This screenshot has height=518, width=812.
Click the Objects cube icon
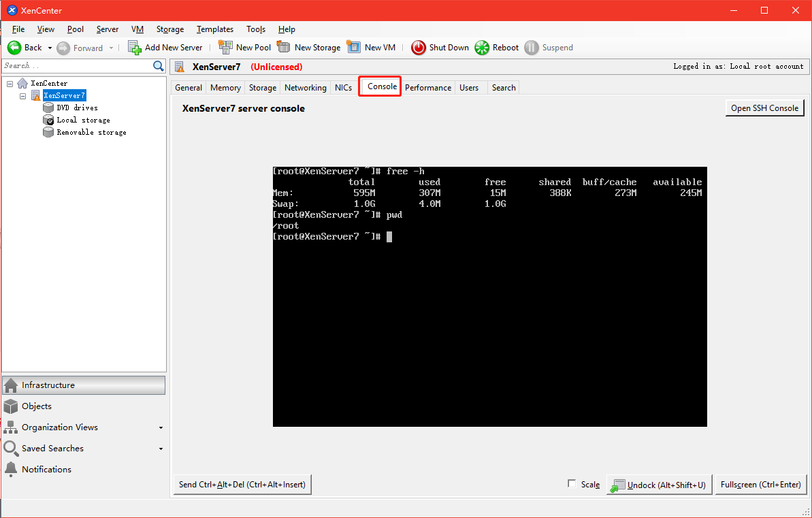coord(11,406)
